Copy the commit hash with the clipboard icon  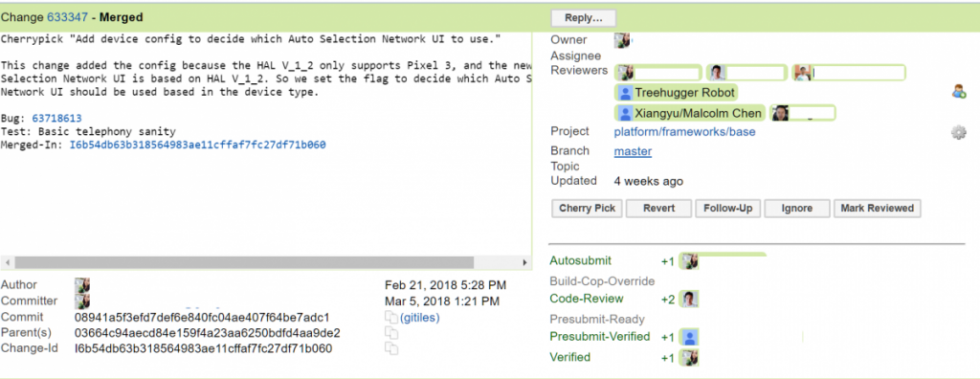[x=391, y=317]
